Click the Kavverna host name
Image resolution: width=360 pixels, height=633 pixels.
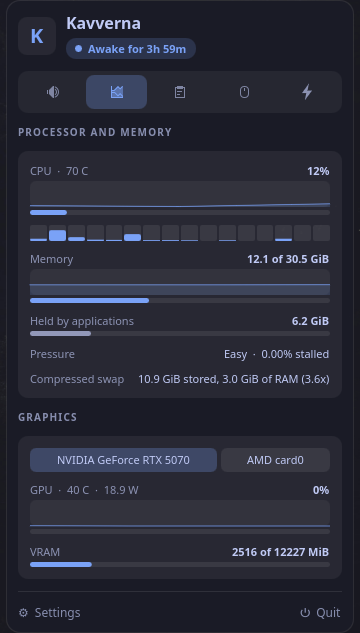click(103, 23)
